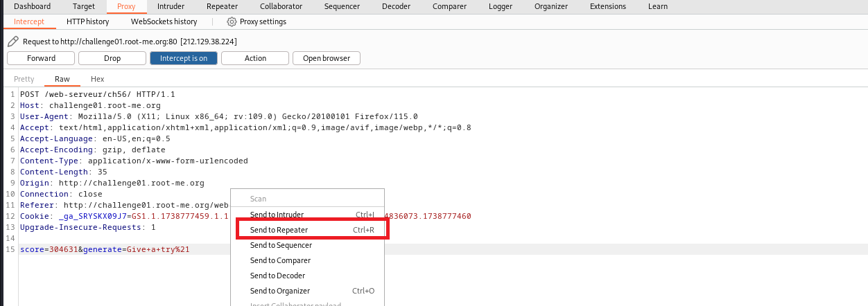The image size is (868, 306).
Task: Select Send to Decoder menu item
Action: click(x=277, y=276)
